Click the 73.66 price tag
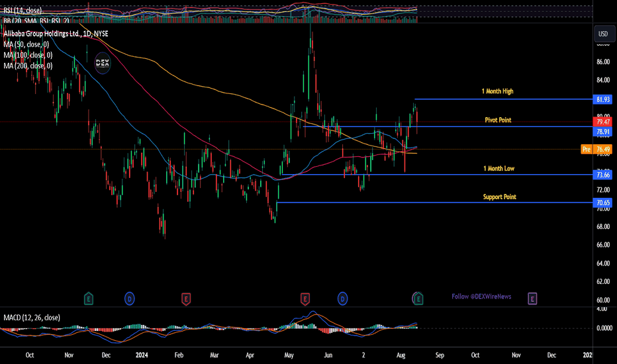The image size is (617, 364). (602, 175)
